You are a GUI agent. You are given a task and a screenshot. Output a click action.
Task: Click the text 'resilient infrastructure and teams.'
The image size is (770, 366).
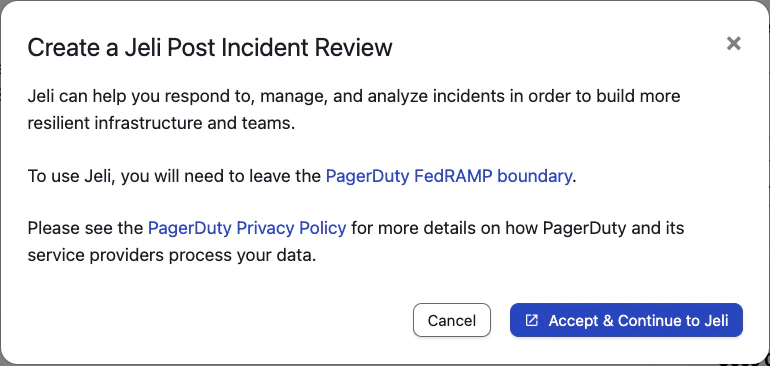[x=161, y=123]
